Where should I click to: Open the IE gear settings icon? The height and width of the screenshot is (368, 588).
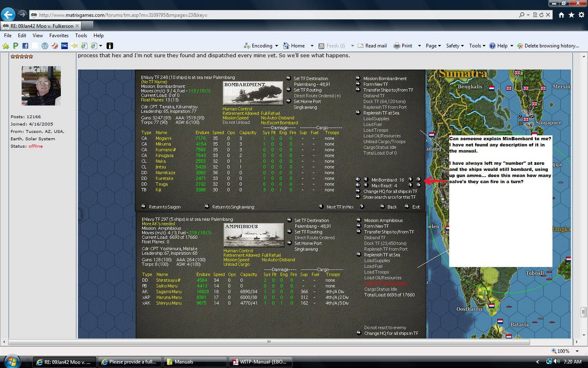581,15
